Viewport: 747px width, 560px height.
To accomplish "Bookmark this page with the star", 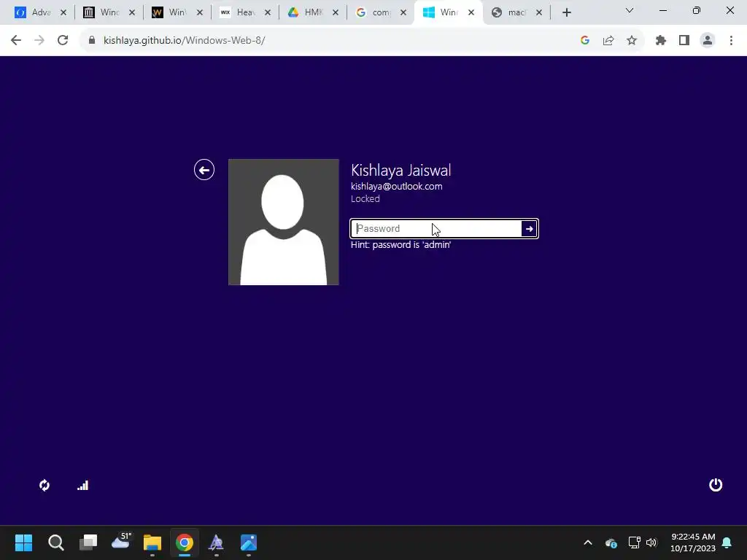I will pyautogui.click(x=632, y=41).
